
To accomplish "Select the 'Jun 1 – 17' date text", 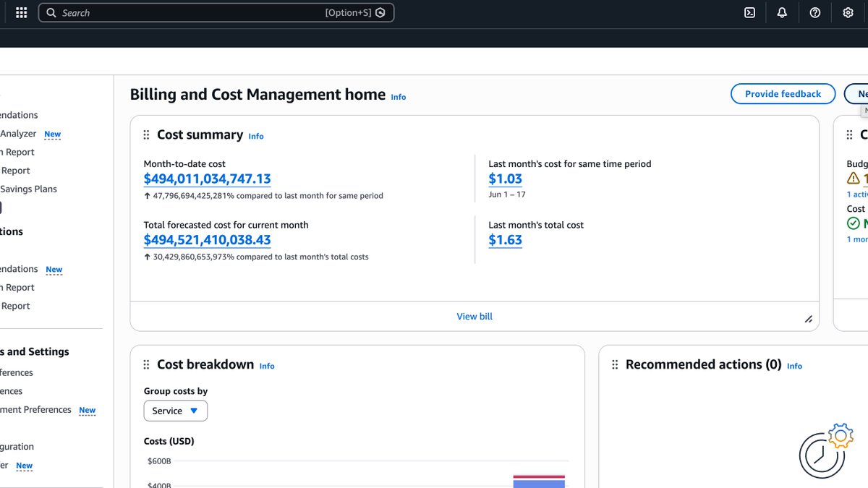I will (507, 194).
